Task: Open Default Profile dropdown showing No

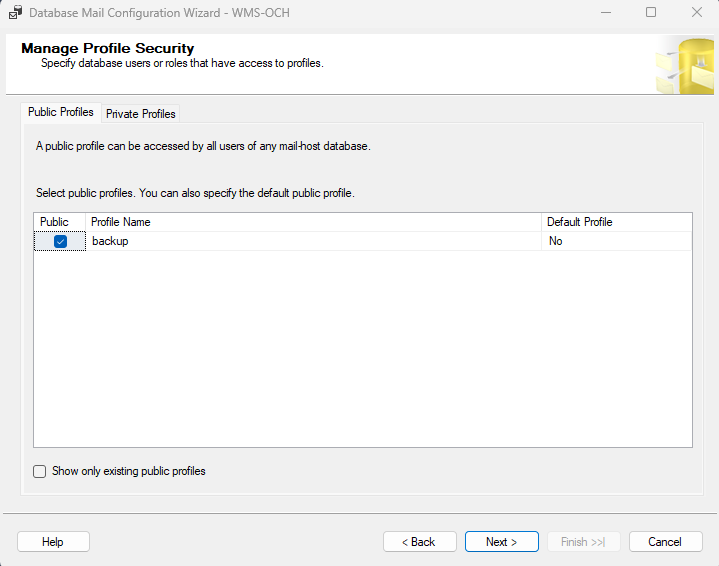Action: 616,241
